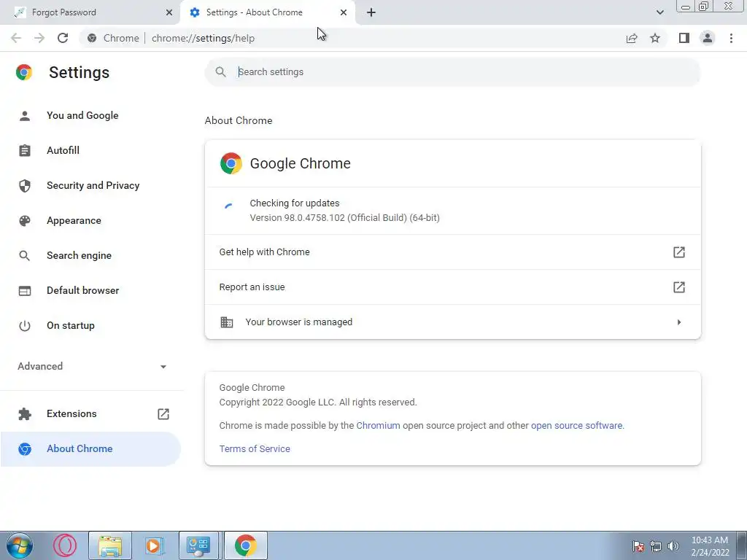The image size is (747, 560).
Task: Click the search magnifier icon in settings search bar
Action: click(220, 72)
